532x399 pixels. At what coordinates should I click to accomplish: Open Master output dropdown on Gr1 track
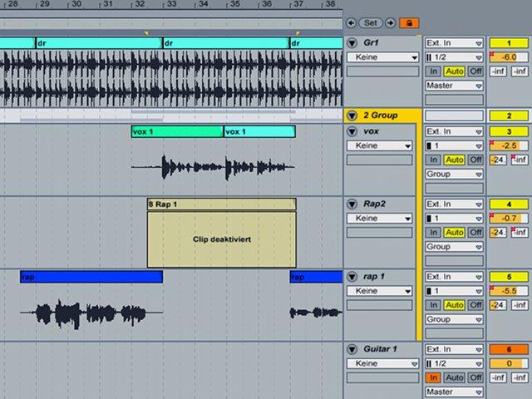point(455,86)
